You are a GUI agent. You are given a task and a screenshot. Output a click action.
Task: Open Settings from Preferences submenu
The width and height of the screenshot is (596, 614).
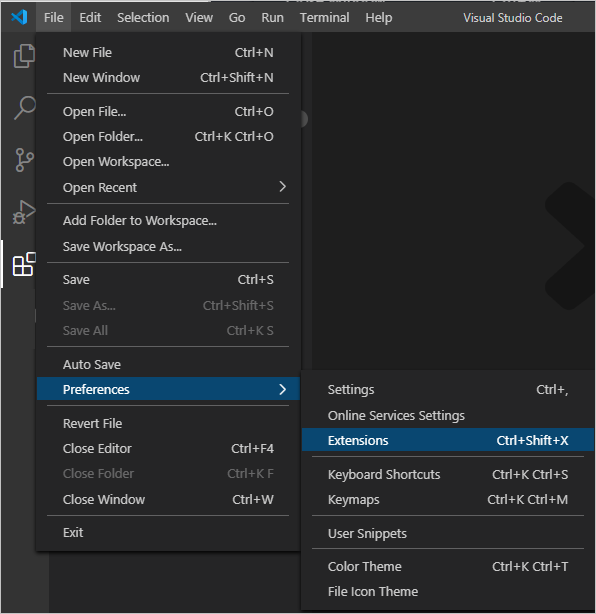(x=448, y=390)
